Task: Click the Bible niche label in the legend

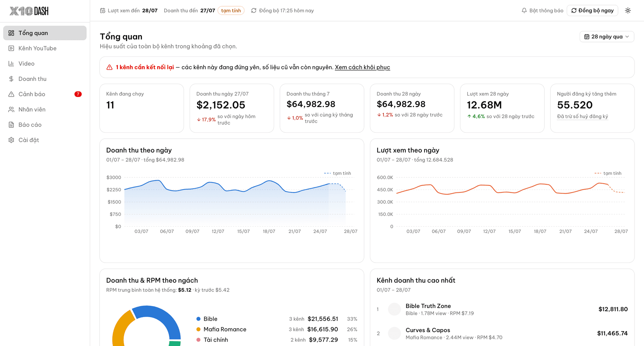Action: pos(210,319)
